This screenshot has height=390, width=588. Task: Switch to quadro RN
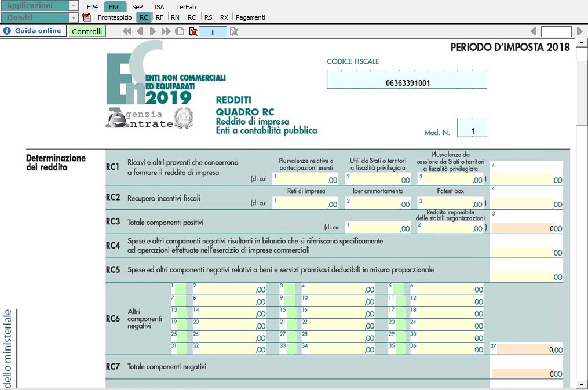(175, 17)
